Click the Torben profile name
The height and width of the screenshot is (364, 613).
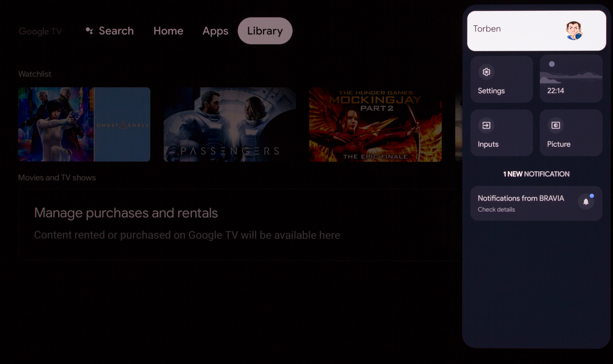(x=487, y=29)
